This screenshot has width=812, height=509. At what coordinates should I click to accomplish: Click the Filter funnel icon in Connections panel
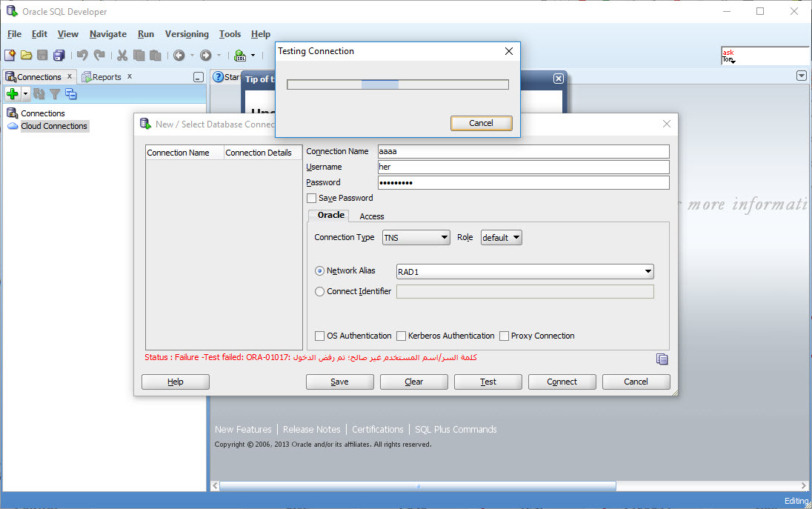click(55, 94)
